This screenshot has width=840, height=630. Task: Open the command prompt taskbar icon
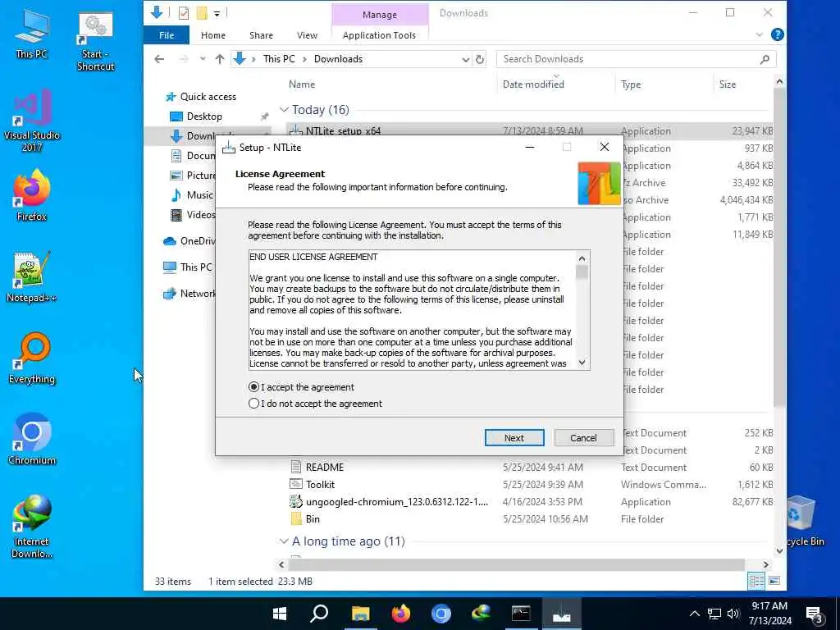point(521,614)
